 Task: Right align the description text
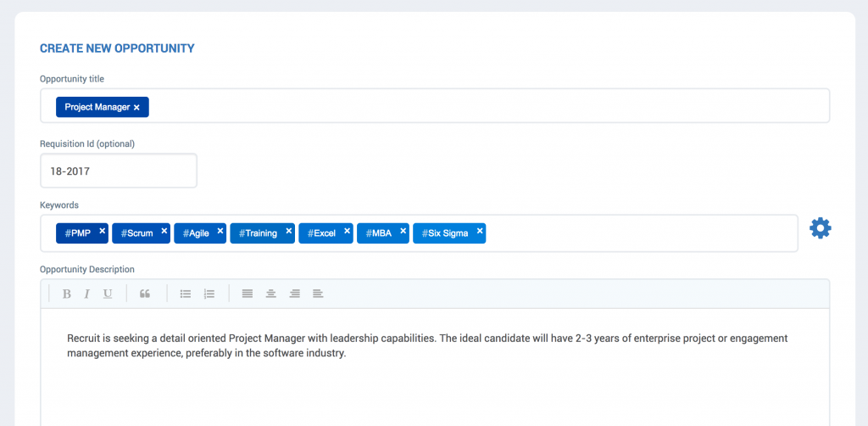[x=294, y=294]
